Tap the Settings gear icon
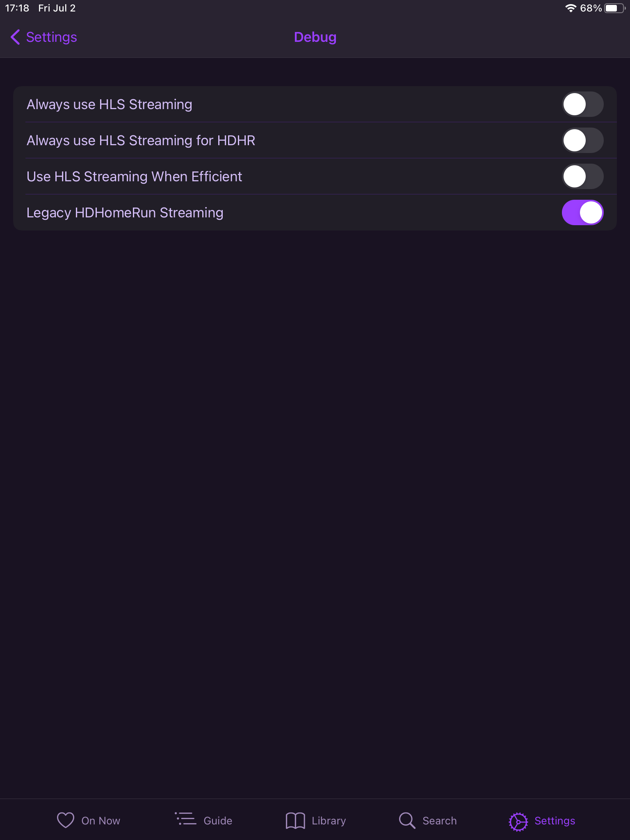This screenshot has height=840, width=630. point(518,822)
